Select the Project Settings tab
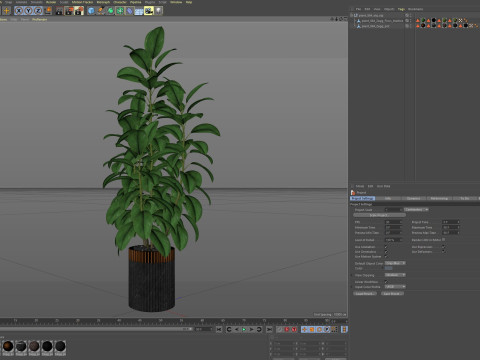This screenshot has height=360, width=480. (x=362, y=198)
